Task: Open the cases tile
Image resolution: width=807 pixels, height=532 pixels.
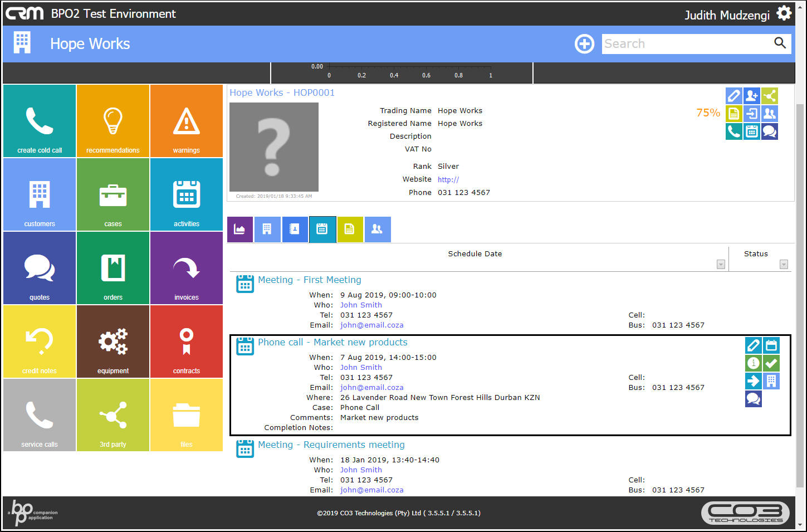Action: click(113, 194)
